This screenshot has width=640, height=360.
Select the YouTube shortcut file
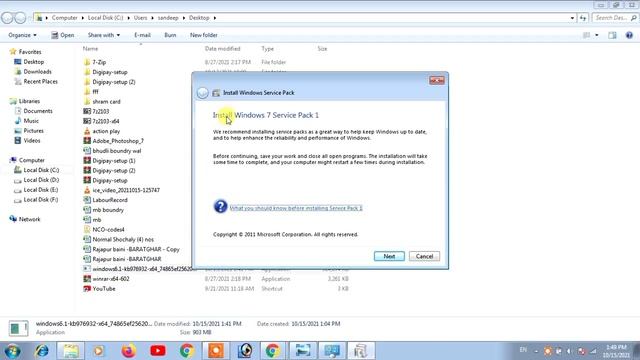click(104, 289)
